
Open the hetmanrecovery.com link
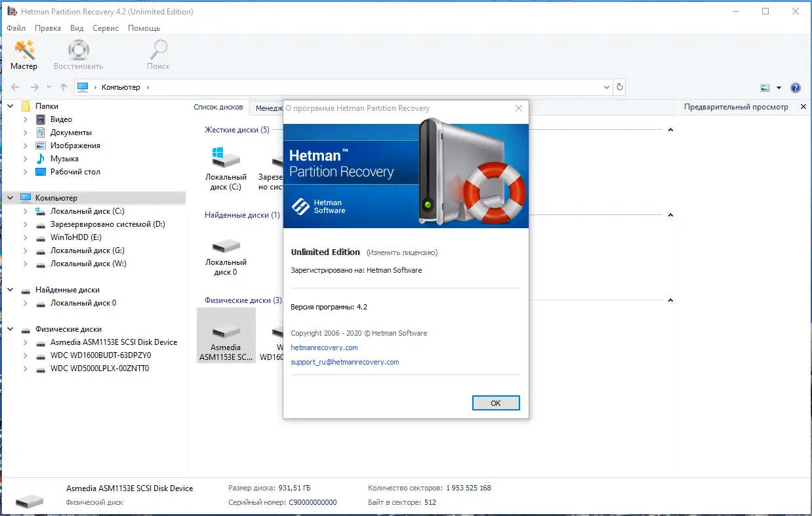(324, 347)
